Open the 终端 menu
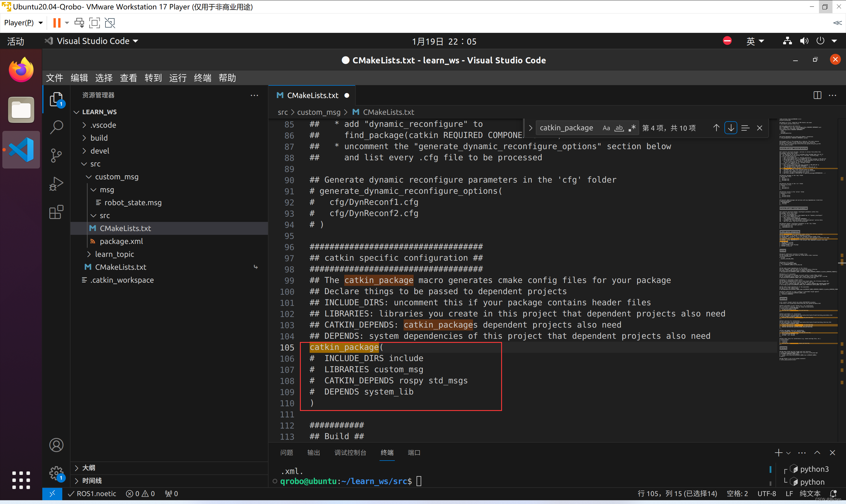Screen dimensions: 846x504 (202, 78)
